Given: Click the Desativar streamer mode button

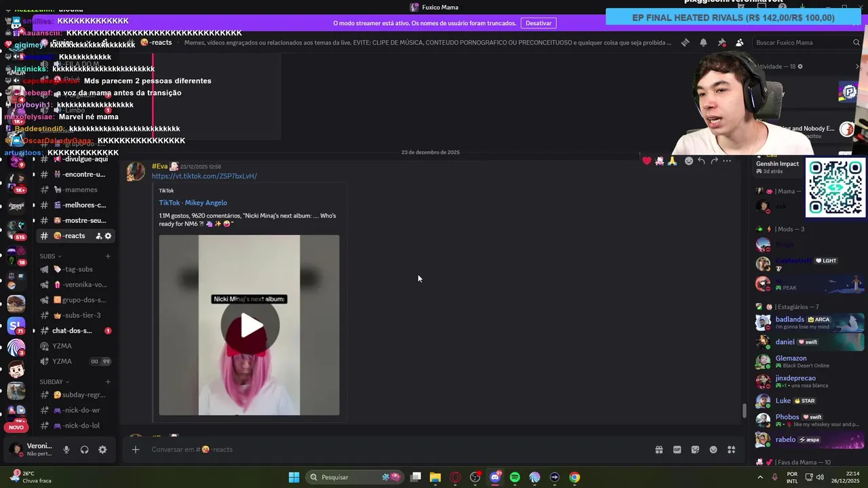Looking at the screenshot, I should tap(538, 23).
